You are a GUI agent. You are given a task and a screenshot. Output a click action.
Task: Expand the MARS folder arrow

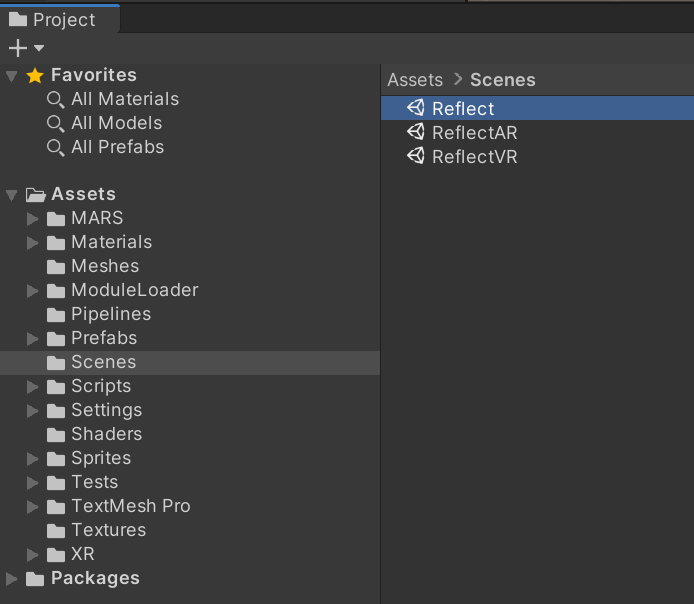point(33,218)
